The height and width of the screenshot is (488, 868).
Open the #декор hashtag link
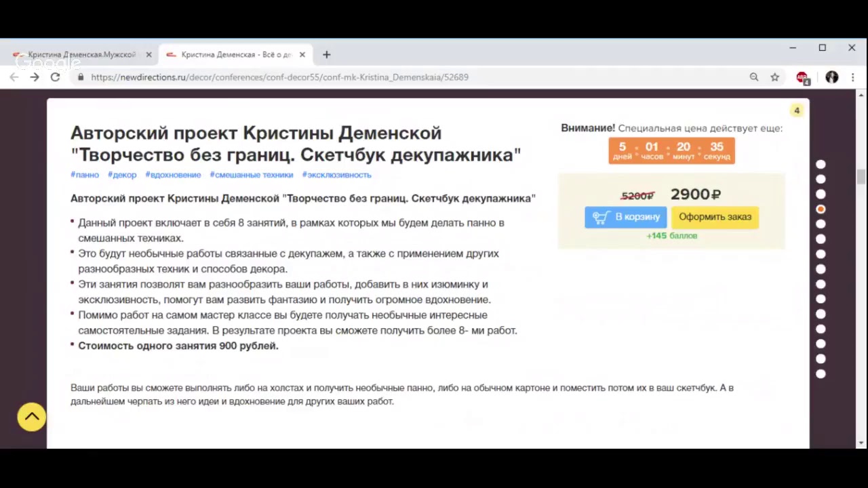pyautogui.click(x=122, y=175)
